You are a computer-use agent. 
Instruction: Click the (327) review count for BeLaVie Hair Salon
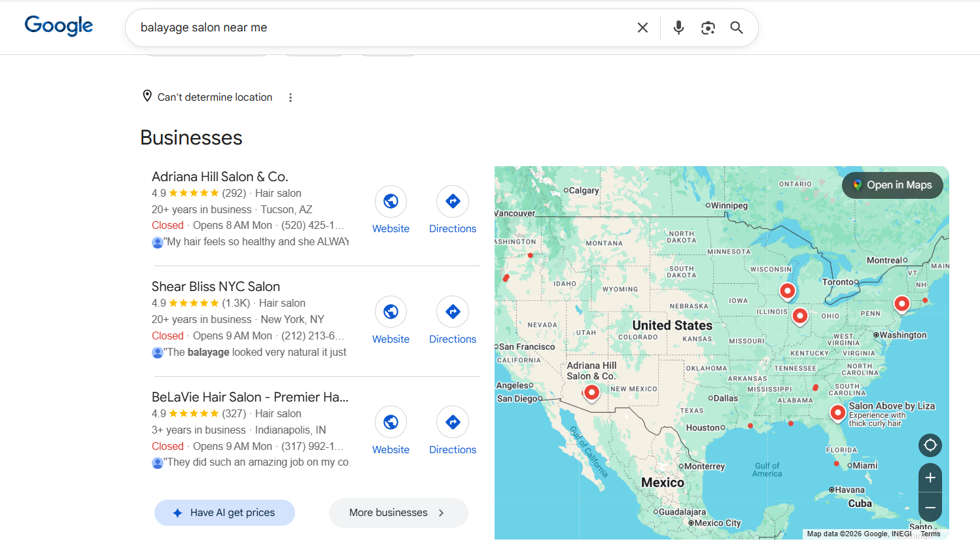(234, 414)
